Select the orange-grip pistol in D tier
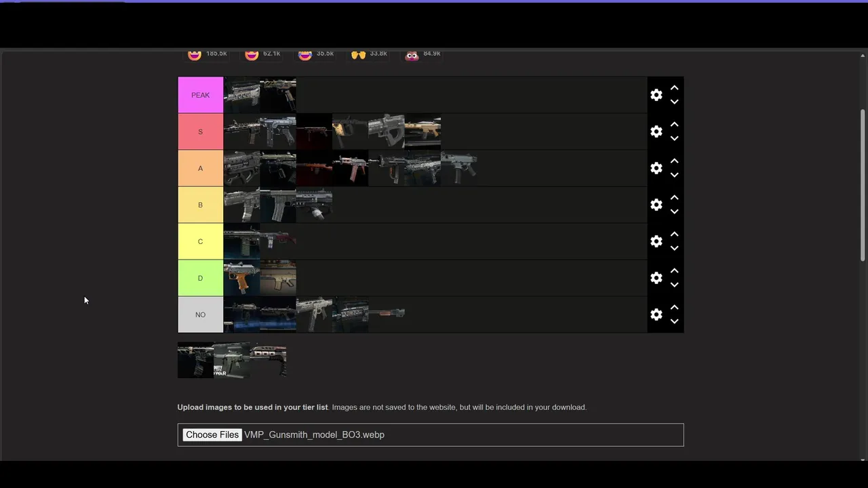This screenshot has width=868, height=488. tap(241, 278)
